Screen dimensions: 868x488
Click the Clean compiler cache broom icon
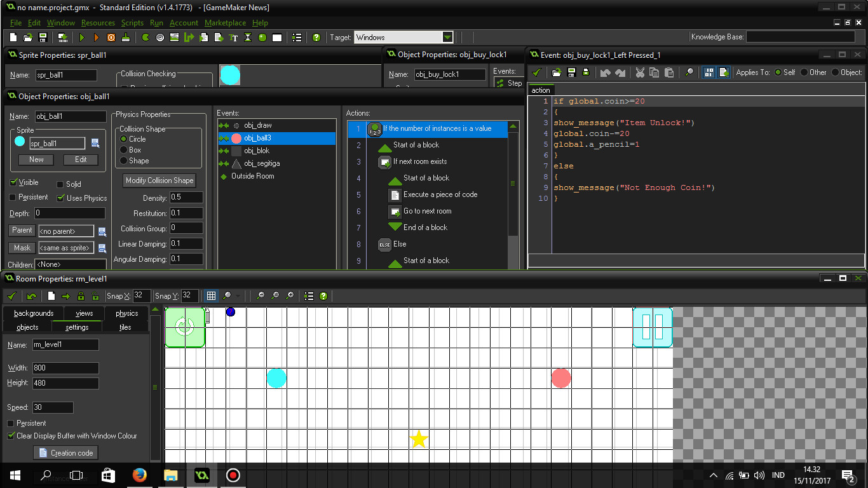point(125,37)
